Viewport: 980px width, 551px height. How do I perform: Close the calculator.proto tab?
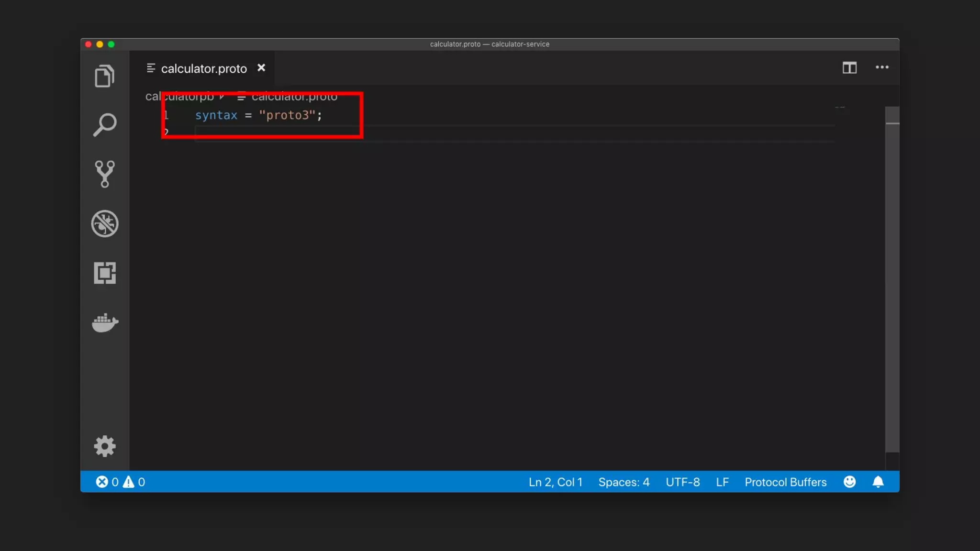pos(261,68)
